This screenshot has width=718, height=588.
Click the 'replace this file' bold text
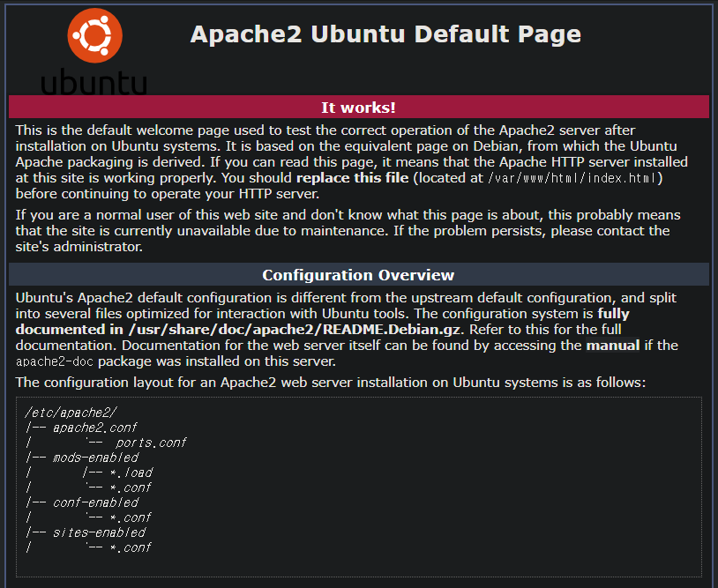[352, 177]
